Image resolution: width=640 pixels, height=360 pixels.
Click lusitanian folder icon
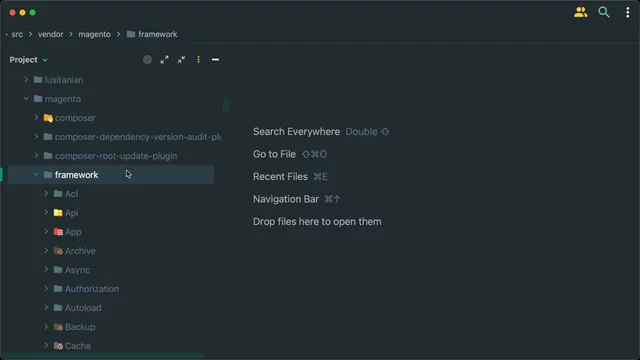pyautogui.click(x=38, y=80)
